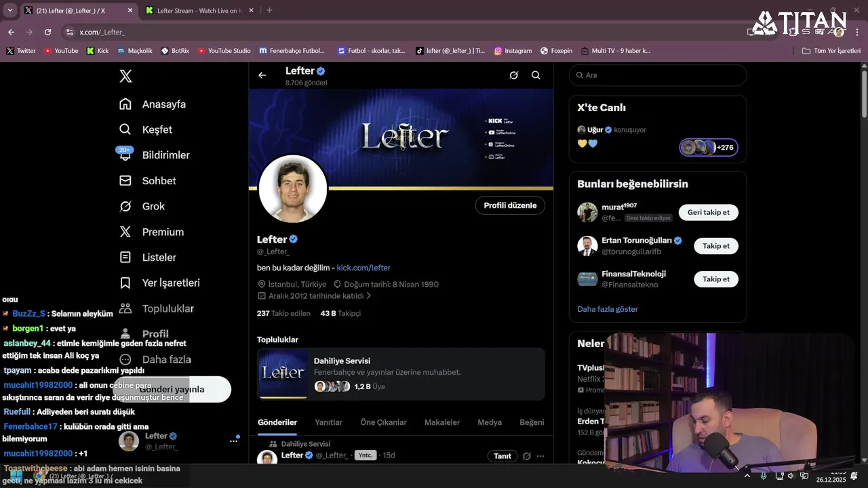The height and width of the screenshot is (488, 868).
Task: Open the Maçkolik bookmark
Action: [135, 51]
